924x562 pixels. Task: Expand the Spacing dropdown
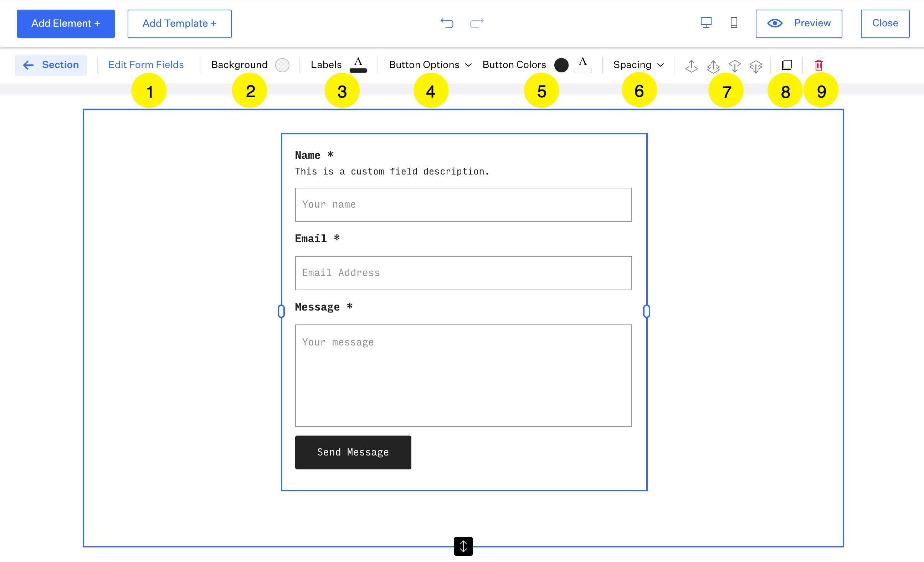[638, 65]
